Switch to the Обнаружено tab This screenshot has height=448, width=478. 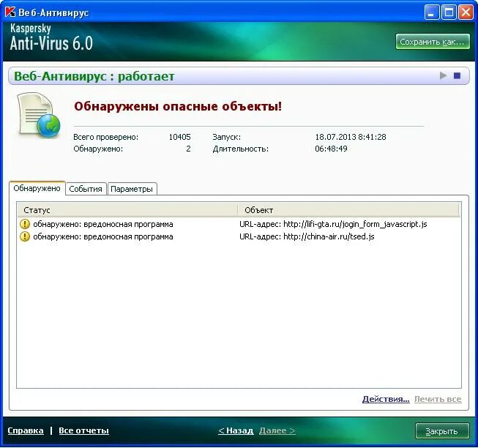point(37,188)
